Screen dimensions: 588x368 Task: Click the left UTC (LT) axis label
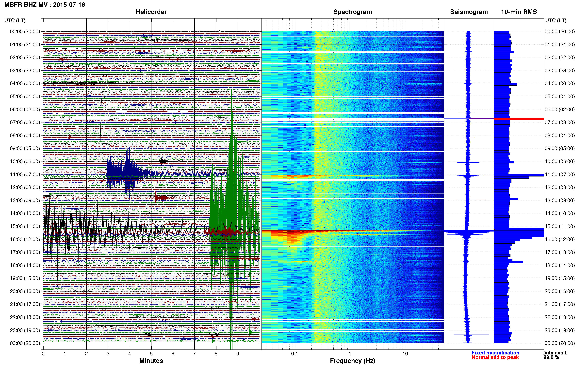[15, 20]
